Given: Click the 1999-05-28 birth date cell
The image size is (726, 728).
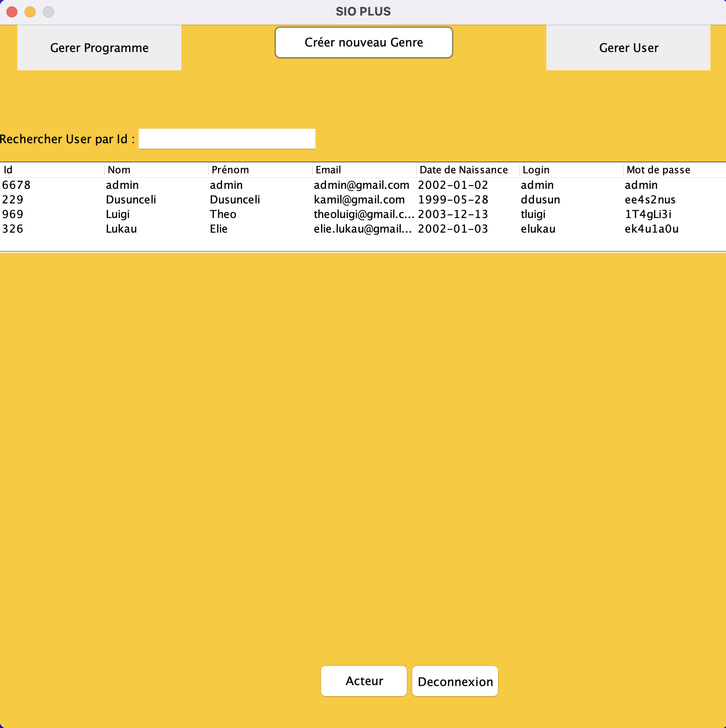Looking at the screenshot, I should coord(453,200).
